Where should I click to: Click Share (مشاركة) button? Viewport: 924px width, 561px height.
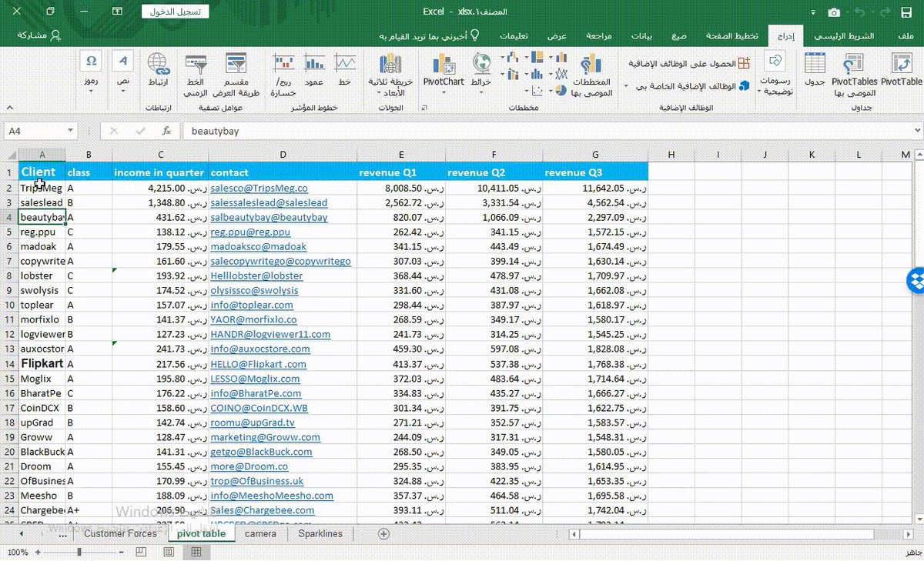pyautogui.click(x=39, y=35)
